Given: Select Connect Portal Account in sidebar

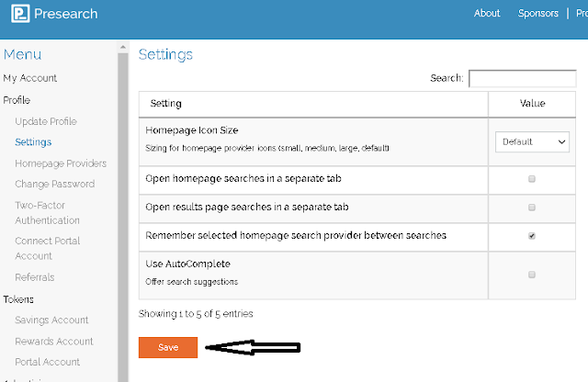Looking at the screenshot, I should click(48, 248).
